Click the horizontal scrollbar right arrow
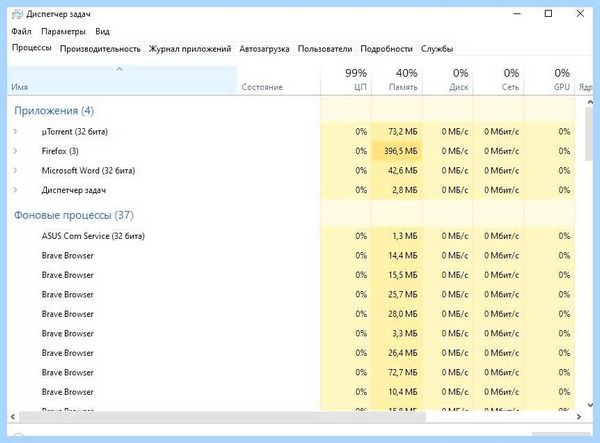The width and height of the screenshot is (600, 443). point(579,417)
